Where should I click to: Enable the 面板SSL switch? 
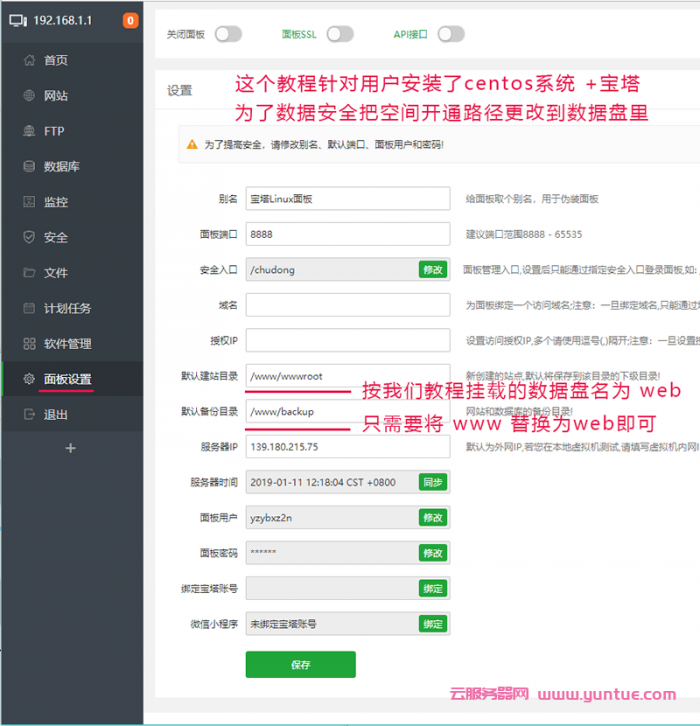click(340, 34)
